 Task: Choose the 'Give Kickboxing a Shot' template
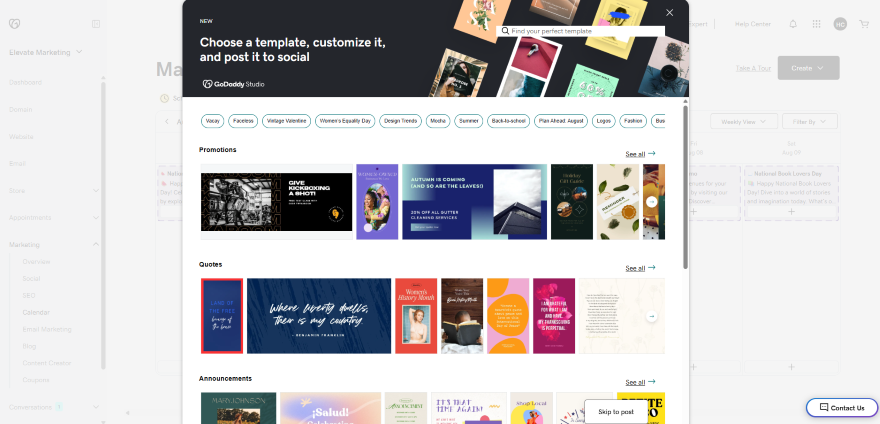pyautogui.click(x=276, y=203)
